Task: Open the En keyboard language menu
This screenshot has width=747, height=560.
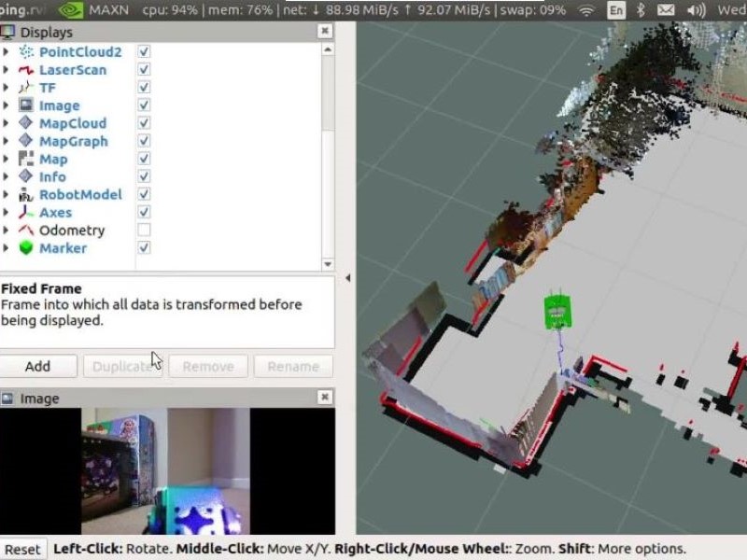Action: pyautogui.click(x=616, y=10)
